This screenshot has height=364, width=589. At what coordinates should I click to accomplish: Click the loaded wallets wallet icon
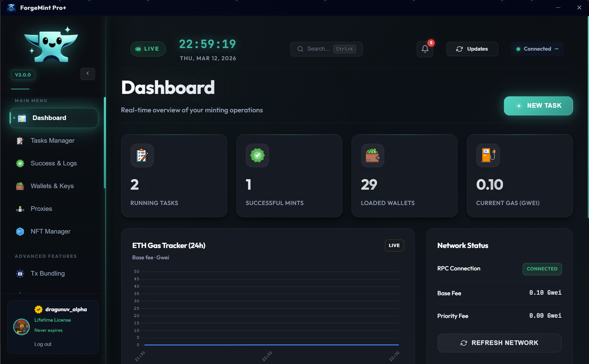372,156
